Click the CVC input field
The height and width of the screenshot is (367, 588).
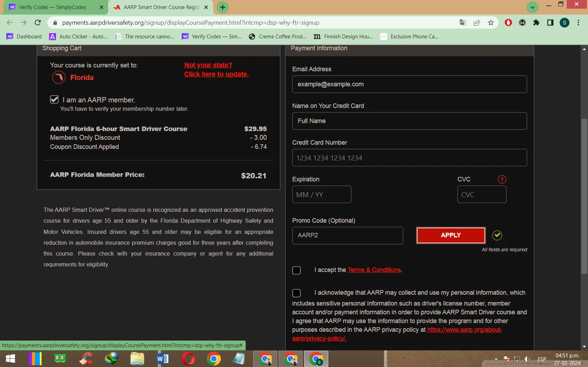click(482, 195)
